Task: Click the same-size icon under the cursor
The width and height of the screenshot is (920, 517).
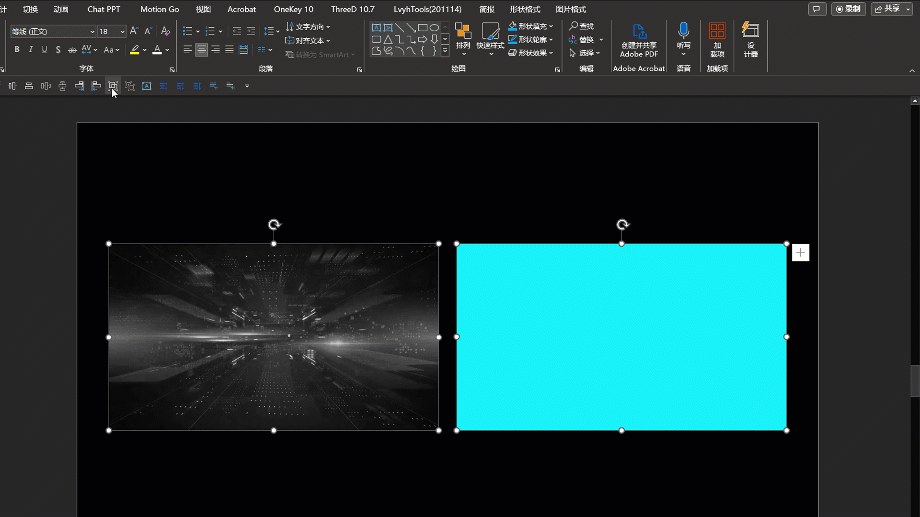Action: coord(113,86)
